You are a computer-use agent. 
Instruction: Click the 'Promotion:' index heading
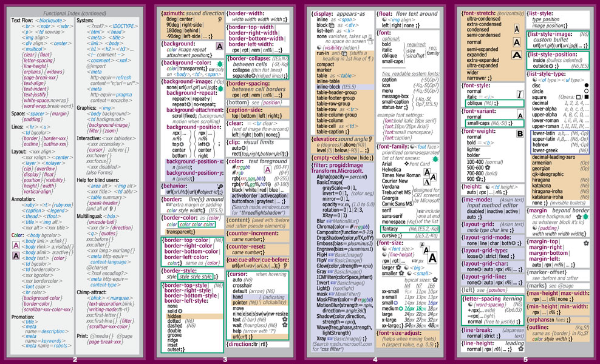pyautogui.click(x=22, y=317)
